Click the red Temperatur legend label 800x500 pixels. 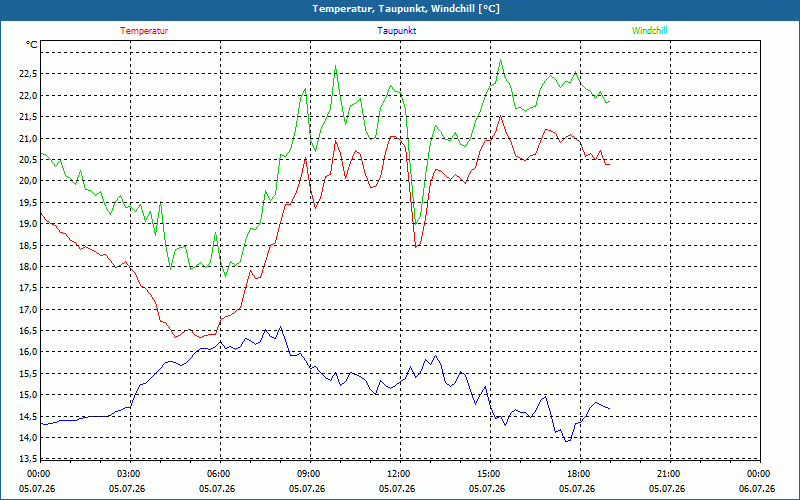[x=144, y=31]
